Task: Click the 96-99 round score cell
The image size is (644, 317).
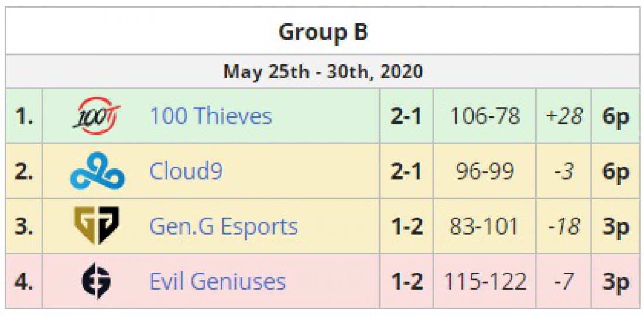Action: tap(485, 171)
